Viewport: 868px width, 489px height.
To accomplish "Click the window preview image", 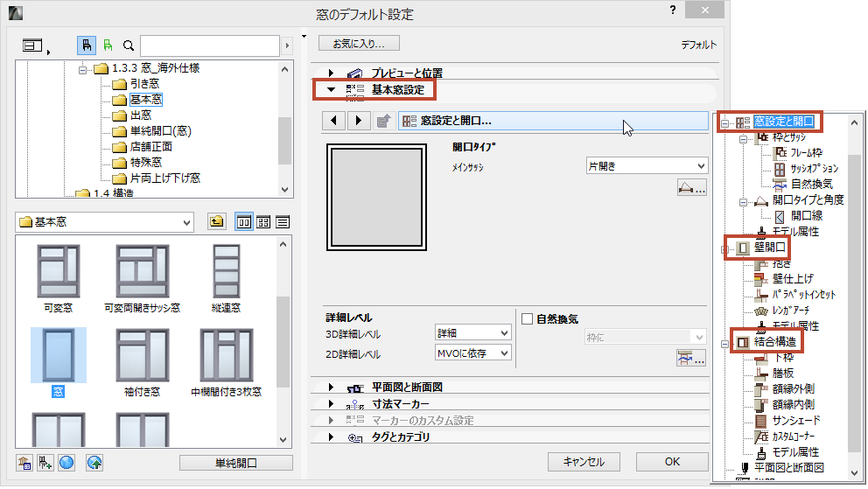I will [376, 197].
